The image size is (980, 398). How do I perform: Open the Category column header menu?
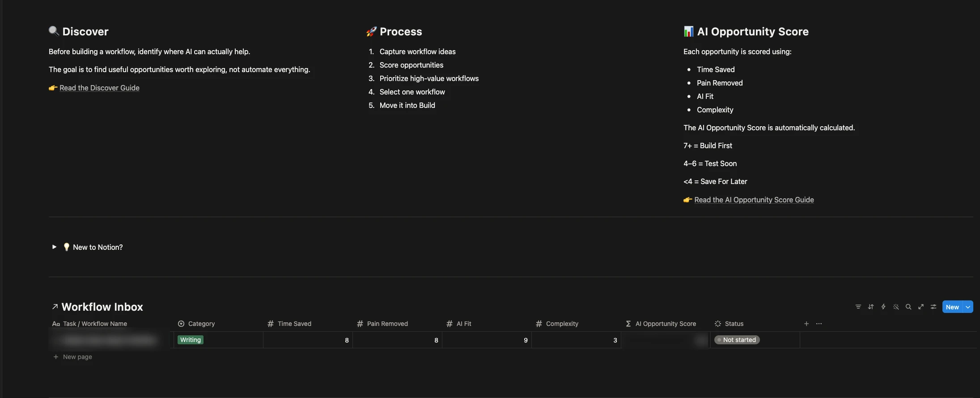[x=201, y=324]
